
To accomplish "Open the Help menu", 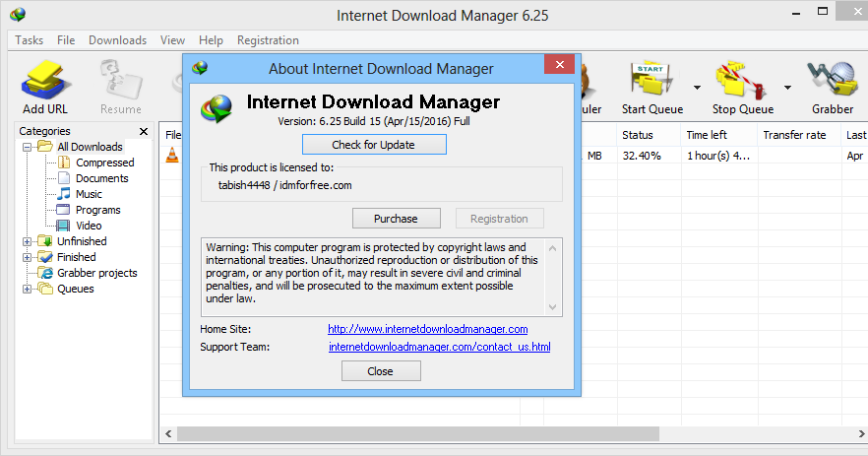I will 211,40.
